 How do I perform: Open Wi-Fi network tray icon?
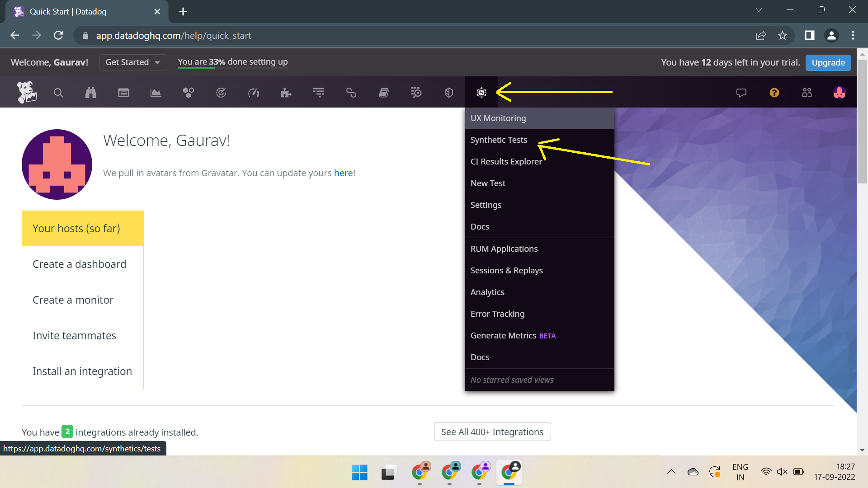[766, 472]
